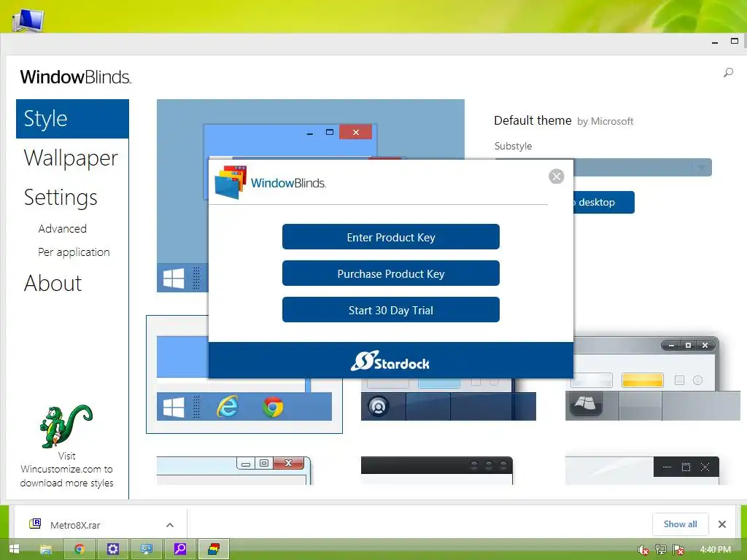Click Show all downloads button
Viewport: 747px width, 560px height.
coord(680,524)
